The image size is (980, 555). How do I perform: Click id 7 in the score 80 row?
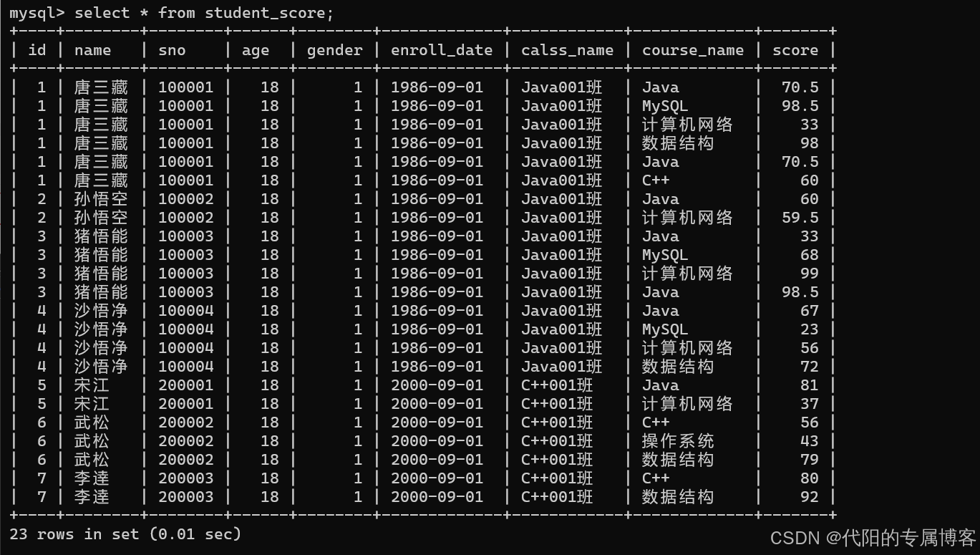pos(42,478)
